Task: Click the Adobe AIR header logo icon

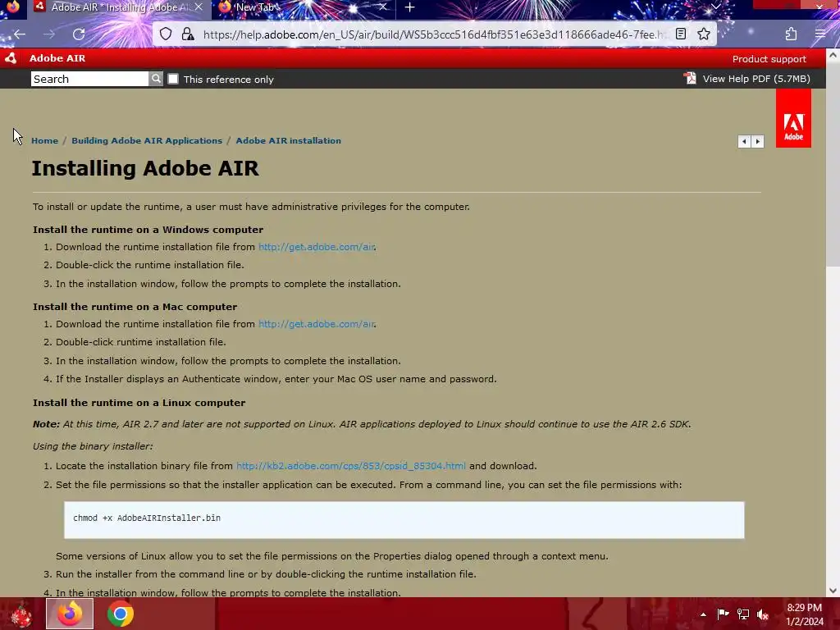Action: point(10,58)
